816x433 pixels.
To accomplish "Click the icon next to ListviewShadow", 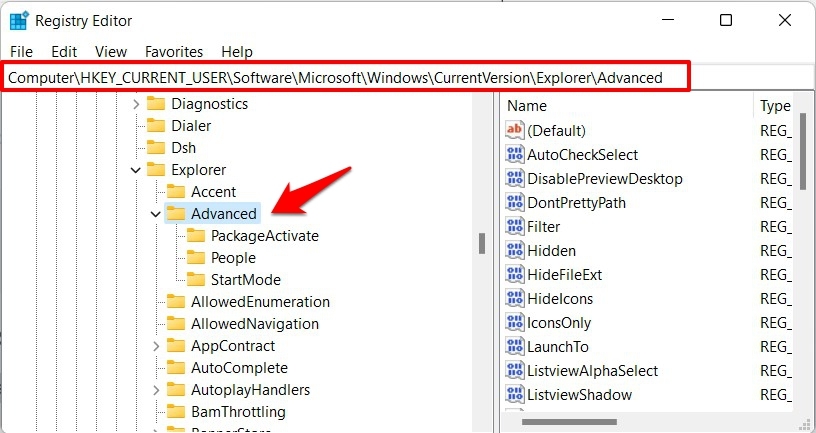I will click(515, 394).
